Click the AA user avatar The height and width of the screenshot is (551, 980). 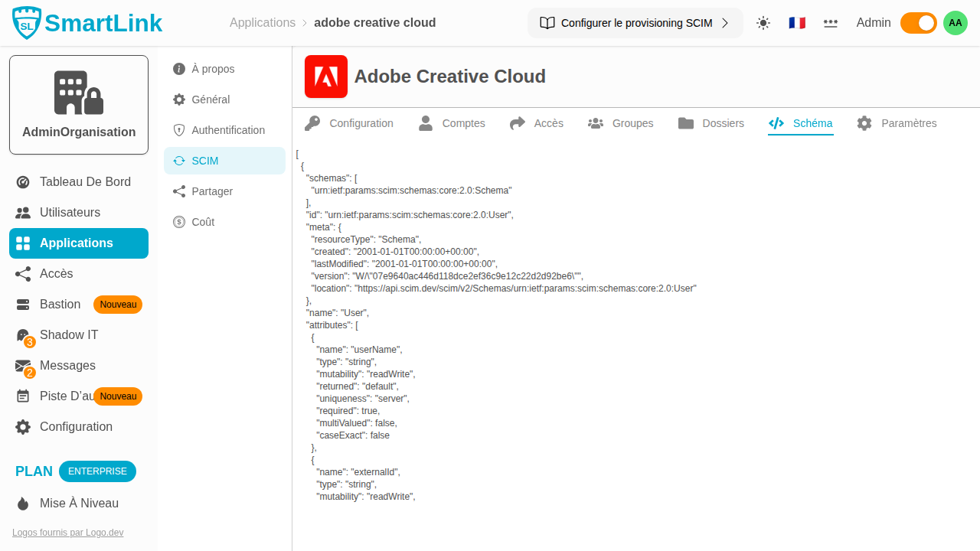coord(955,23)
